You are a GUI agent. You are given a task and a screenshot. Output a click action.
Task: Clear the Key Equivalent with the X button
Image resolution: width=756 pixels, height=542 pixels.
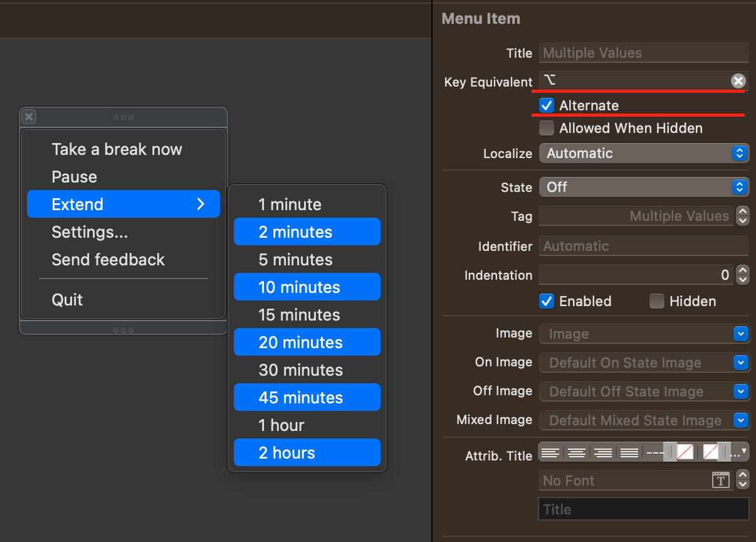click(738, 80)
